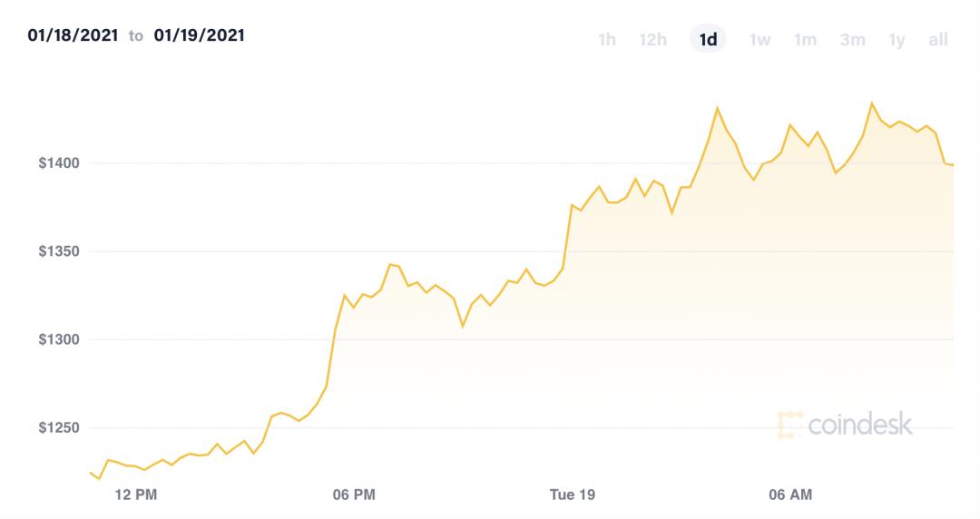Click the $1350 axis label
Viewport: 980px width, 519px height.
tap(59, 251)
